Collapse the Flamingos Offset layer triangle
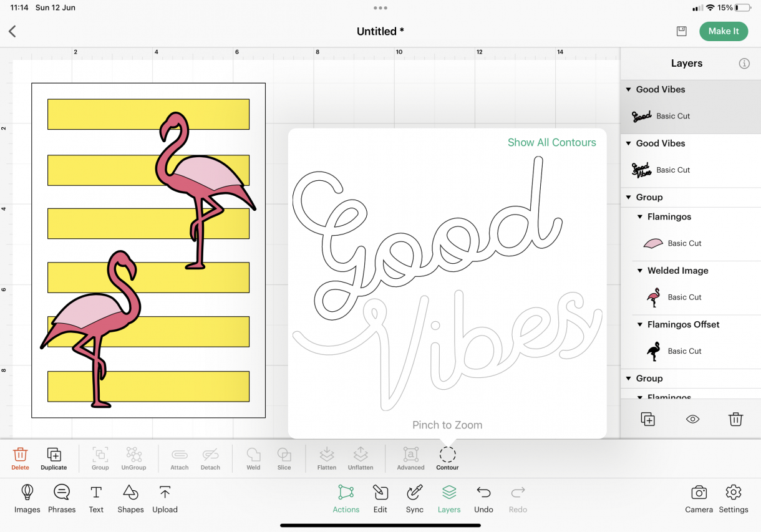Screen dimensions: 761x532 (640, 325)
